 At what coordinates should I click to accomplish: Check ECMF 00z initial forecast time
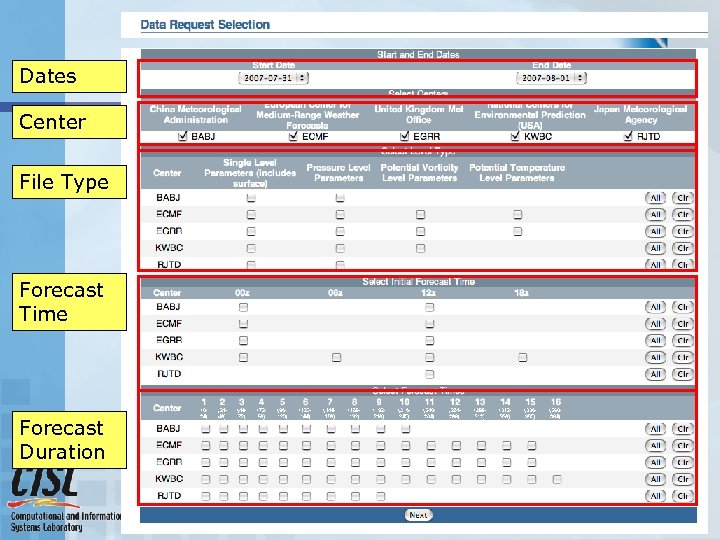click(243, 324)
